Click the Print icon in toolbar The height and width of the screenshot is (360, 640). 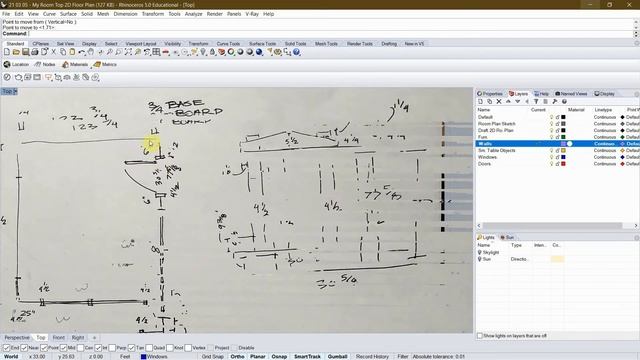(35, 52)
